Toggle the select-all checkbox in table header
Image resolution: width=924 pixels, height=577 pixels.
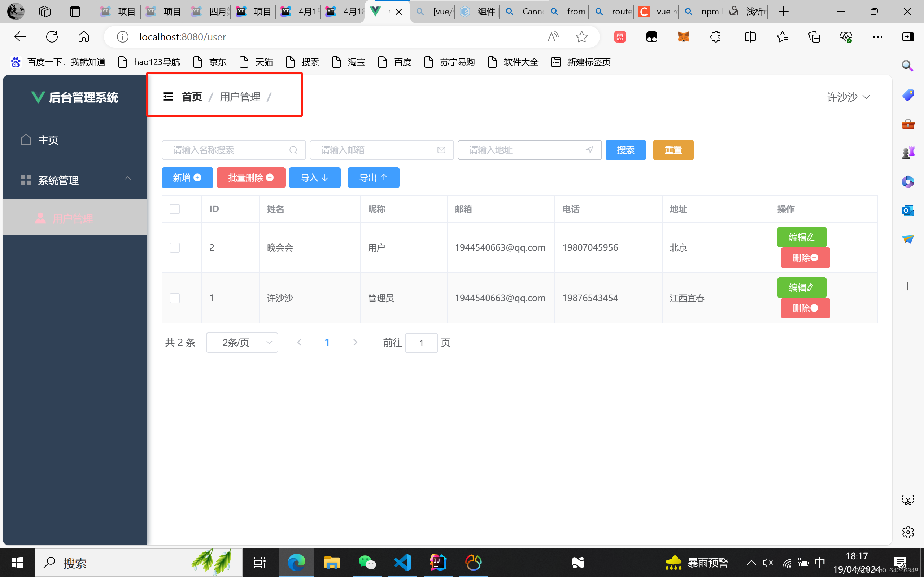(174, 209)
